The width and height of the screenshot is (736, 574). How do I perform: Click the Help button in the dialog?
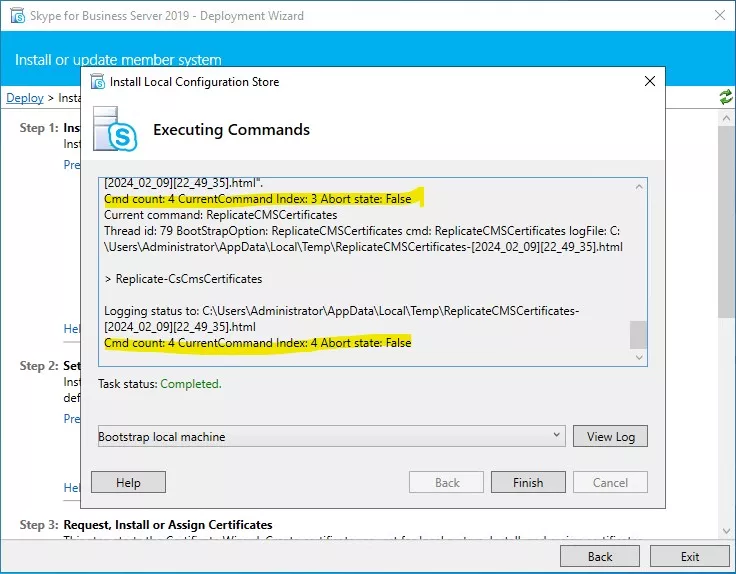[128, 482]
